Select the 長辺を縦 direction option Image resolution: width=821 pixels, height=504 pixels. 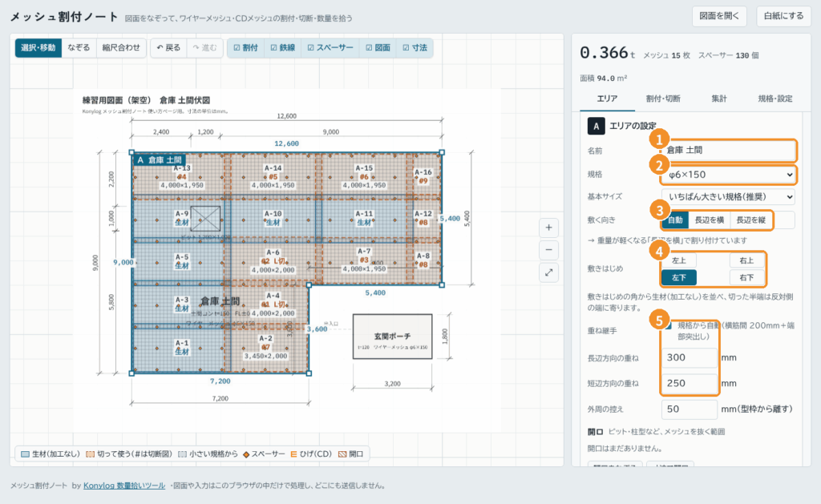pos(751,220)
